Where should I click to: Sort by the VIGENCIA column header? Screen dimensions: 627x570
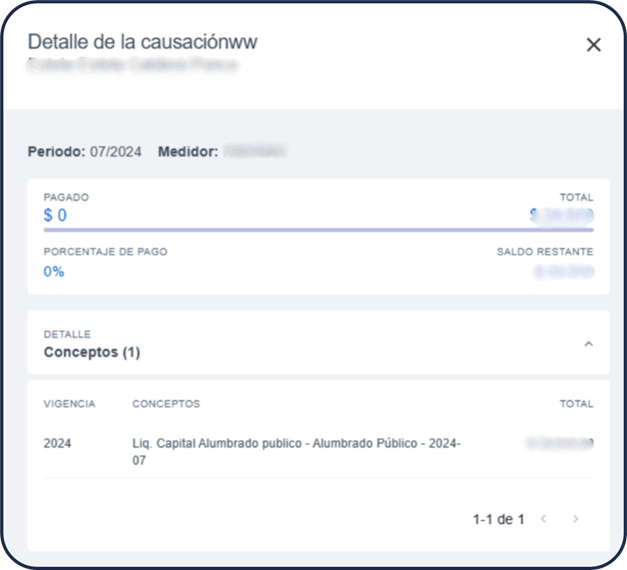pyautogui.click(x=70, y=404)
